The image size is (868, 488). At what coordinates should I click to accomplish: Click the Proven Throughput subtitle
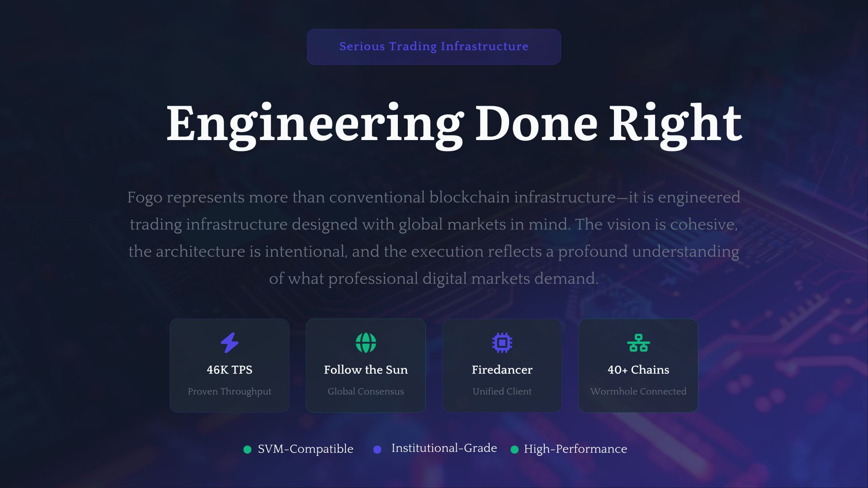(x=229, y=391)
